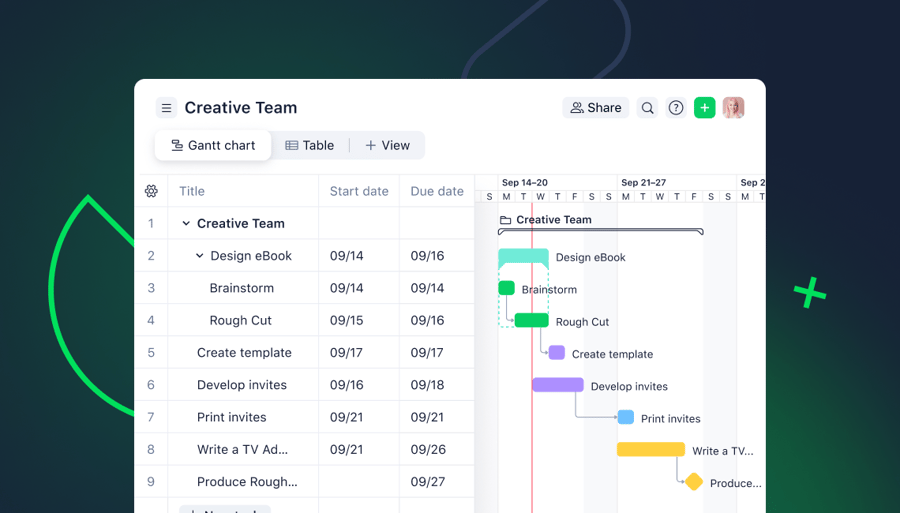Viewport: 900px width, 513px height.
Task: Select the Rough Cut task title
Action: [240, 320]
